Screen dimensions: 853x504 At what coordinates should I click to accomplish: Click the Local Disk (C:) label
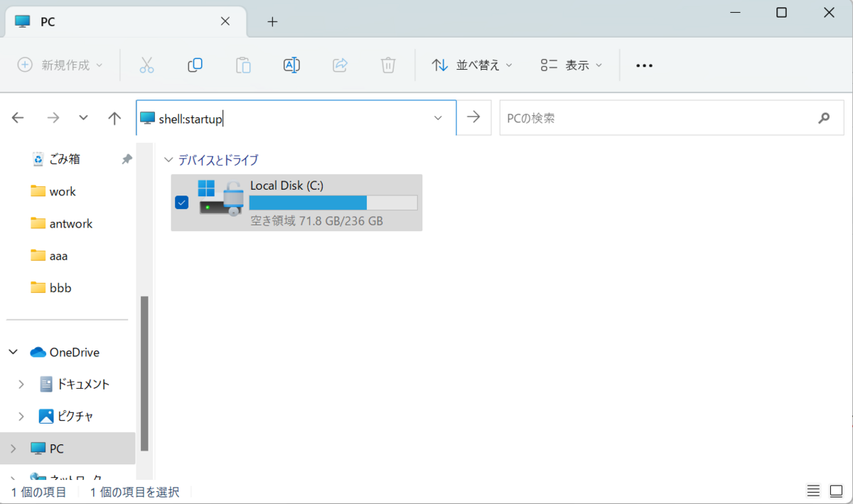[x=286, y=186]
